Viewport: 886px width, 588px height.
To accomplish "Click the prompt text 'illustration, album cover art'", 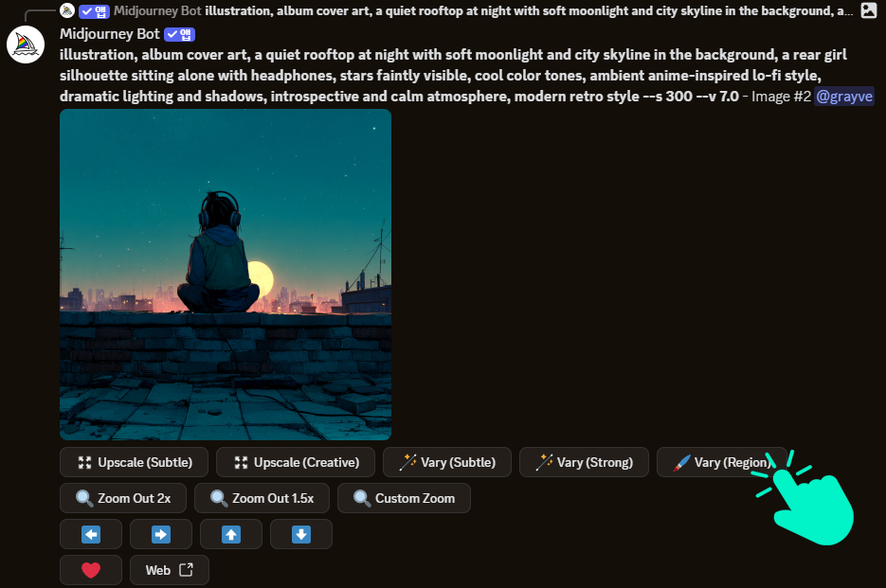I will 154,55.
